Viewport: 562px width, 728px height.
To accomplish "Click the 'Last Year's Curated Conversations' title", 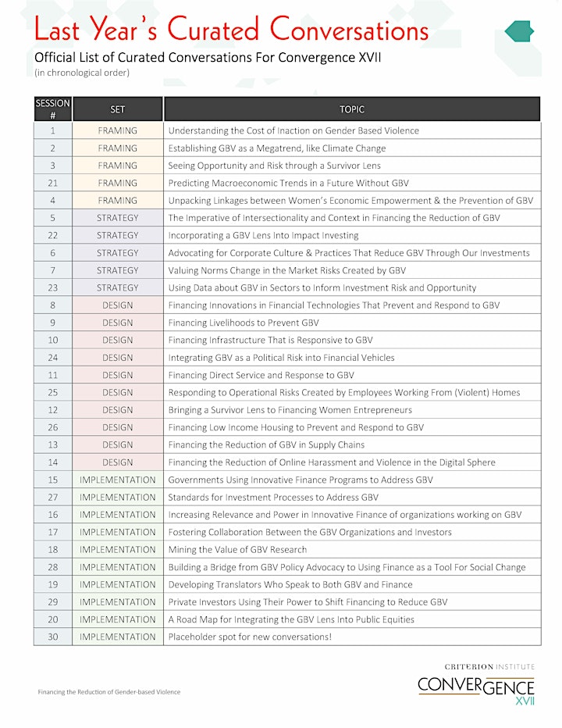I will click(x=231, y=29).
